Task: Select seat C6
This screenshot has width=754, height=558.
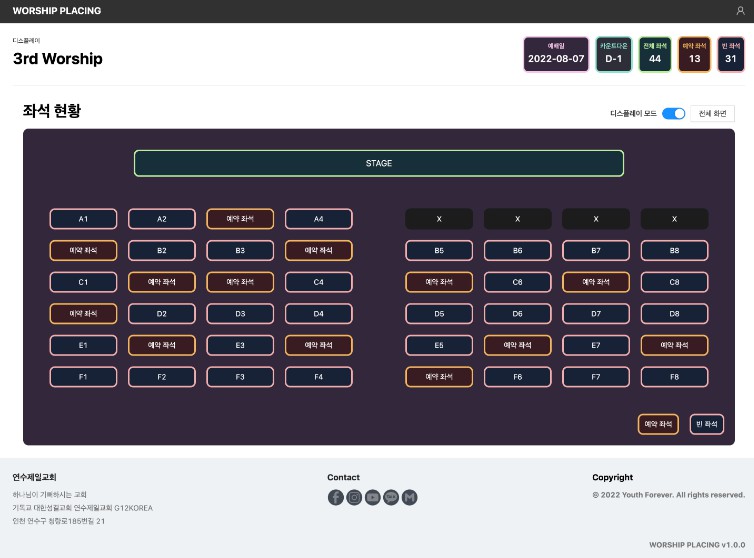Action: [x=517, y=282]
